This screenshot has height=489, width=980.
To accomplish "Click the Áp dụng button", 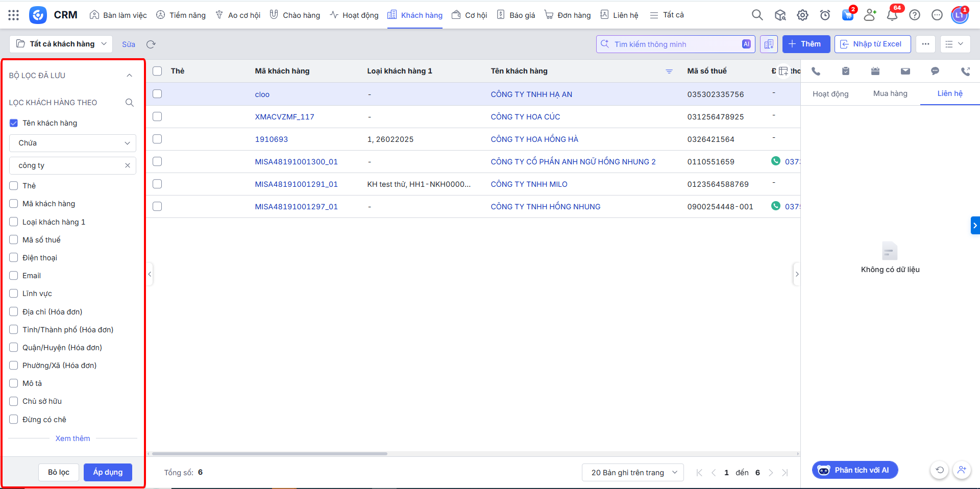I will (x=108, y=472).
